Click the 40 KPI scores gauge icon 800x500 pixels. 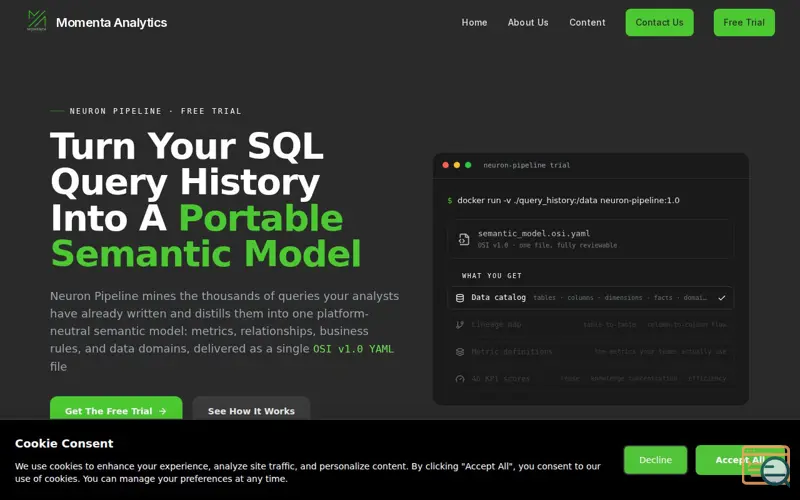point(460,379)
